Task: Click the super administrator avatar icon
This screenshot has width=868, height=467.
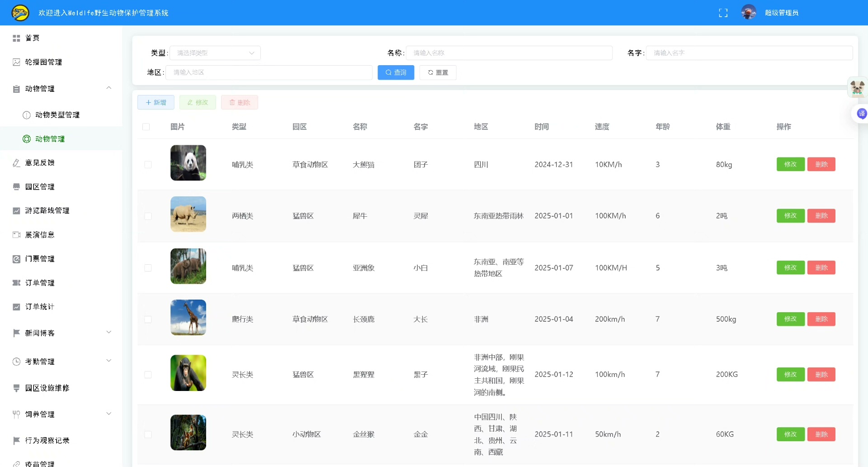Action: [749, 13]
